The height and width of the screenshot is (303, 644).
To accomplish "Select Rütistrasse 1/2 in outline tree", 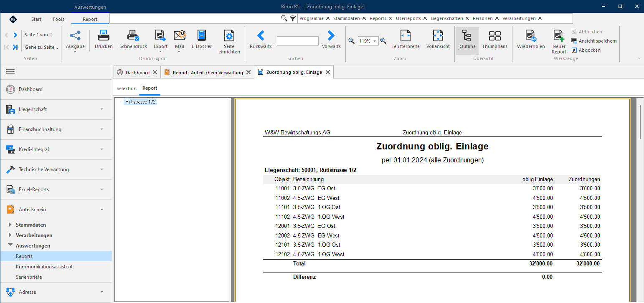I will [x=141, y=101].
